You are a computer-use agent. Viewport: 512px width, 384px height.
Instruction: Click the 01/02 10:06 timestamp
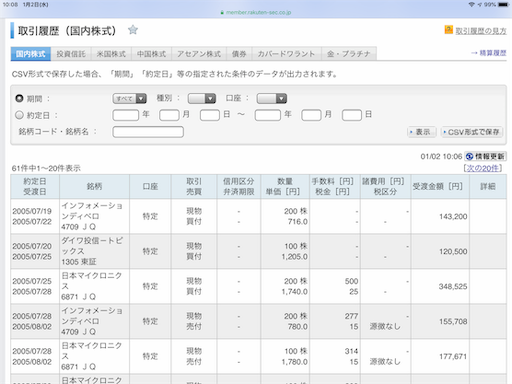[x=441, y=156]
